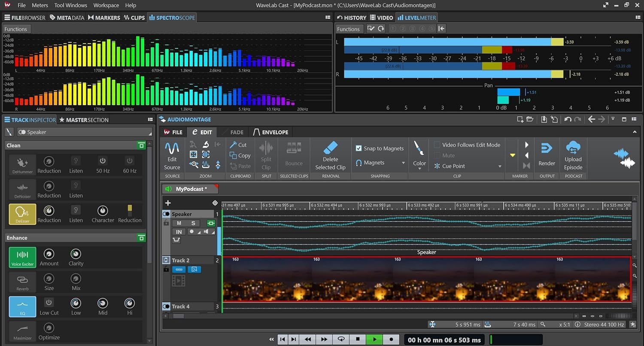This screenshot has width=644, height=346.
Task: Enable Video Follows Edit Mode checkbox
Action: [437, 145]
